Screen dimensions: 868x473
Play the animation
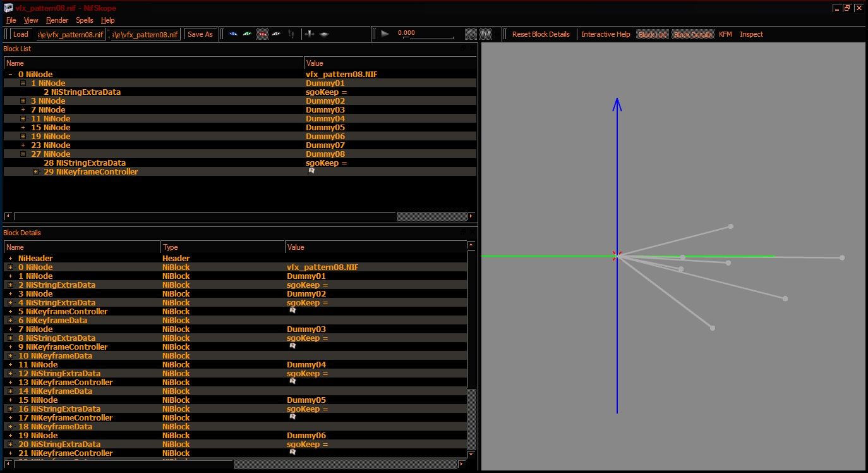coord(385,34)
